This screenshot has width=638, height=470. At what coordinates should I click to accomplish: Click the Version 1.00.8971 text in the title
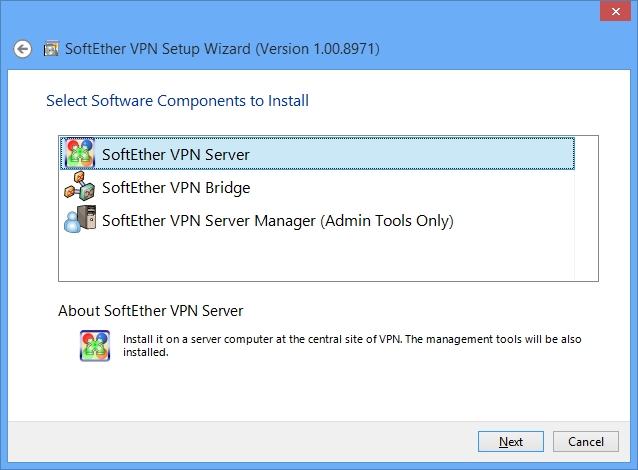pyautogui.click(x=317, y=49)
